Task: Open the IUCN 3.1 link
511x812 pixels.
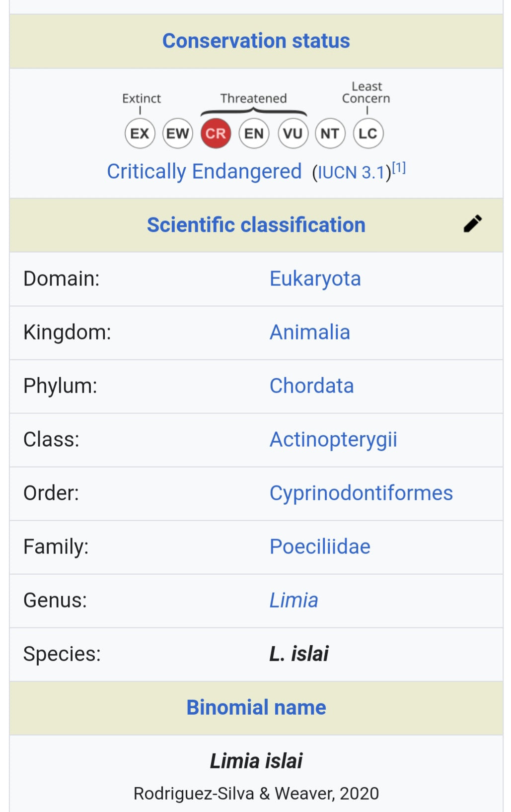Action: (351, 173)
